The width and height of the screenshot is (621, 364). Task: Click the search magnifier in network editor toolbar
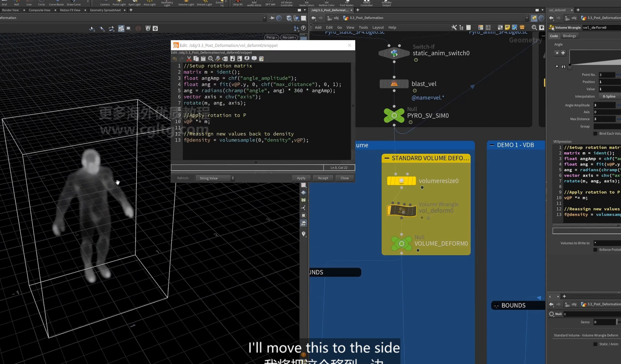(x=534, y=28)
